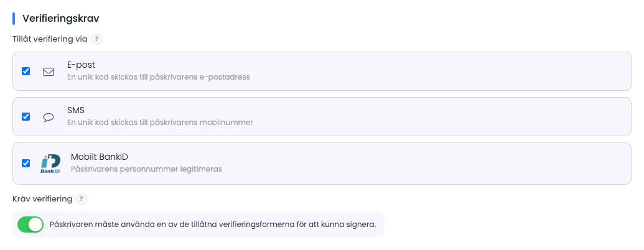Click the "Kräv verifiering" label
Screen dimensions: 644x250
(42, 199)
